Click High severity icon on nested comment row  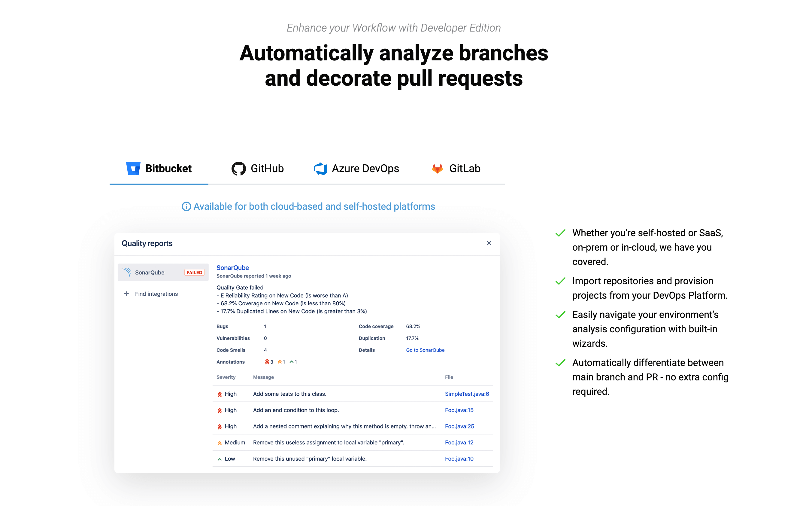220,427
